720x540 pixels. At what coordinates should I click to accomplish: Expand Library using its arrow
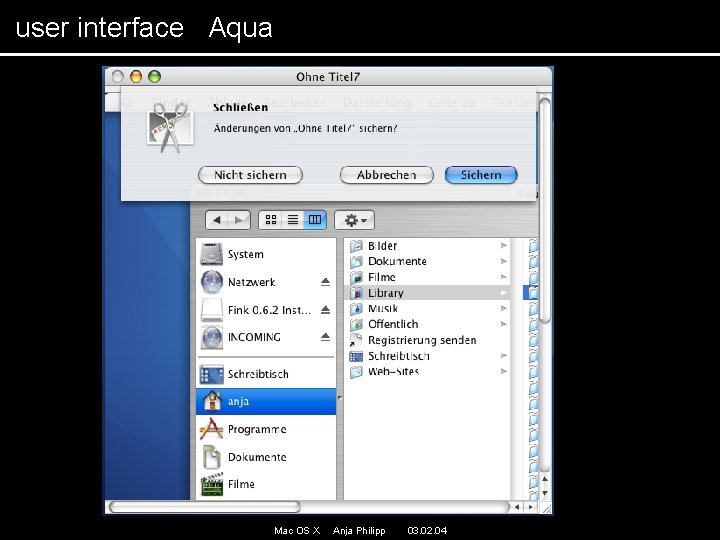tap(503, 293)
